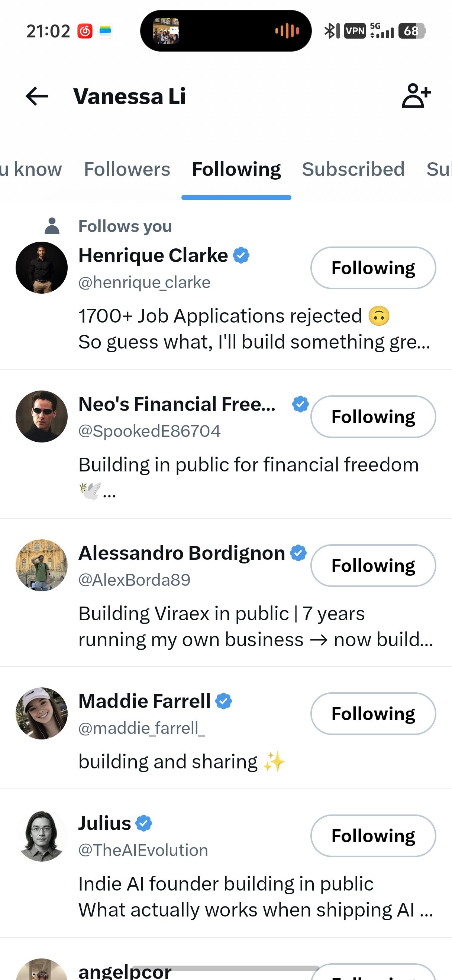
Task: Toggle Following button for Julius
Action: tap(373, 836)
